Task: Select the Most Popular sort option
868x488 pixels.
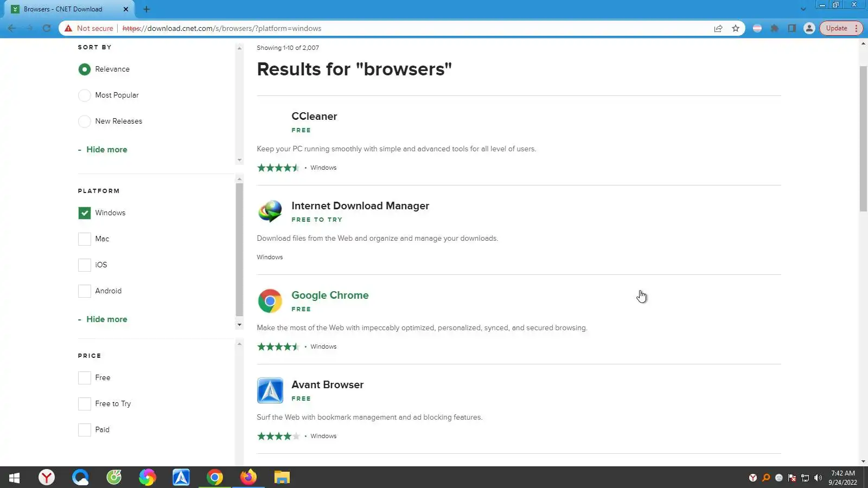Action: click(x=85, y=95)
